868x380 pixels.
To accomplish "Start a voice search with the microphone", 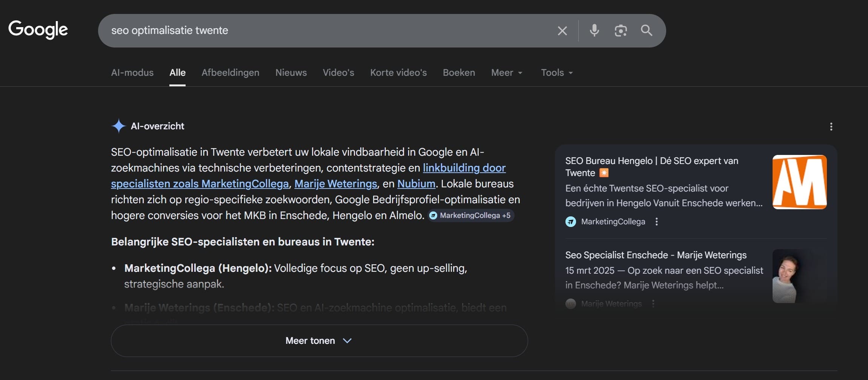I will 594,30.
